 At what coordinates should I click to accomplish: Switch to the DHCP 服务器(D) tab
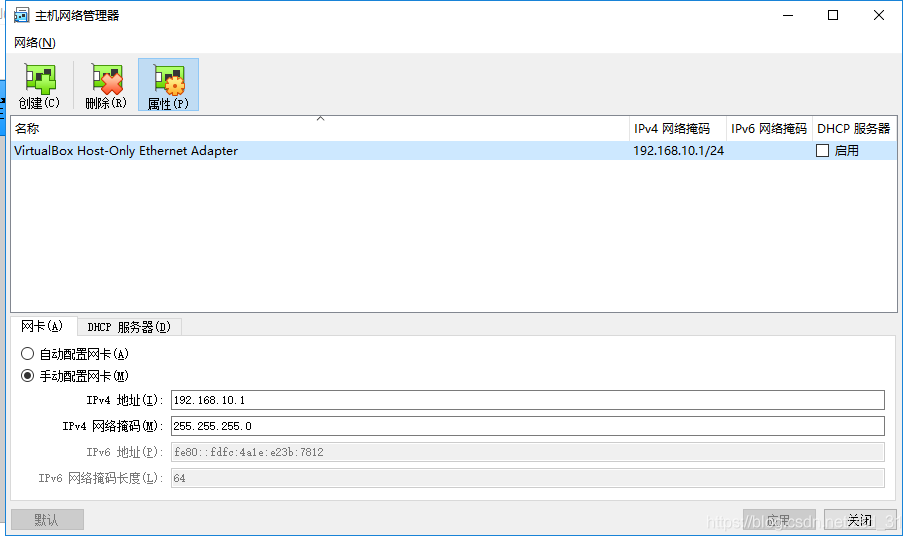129,327
